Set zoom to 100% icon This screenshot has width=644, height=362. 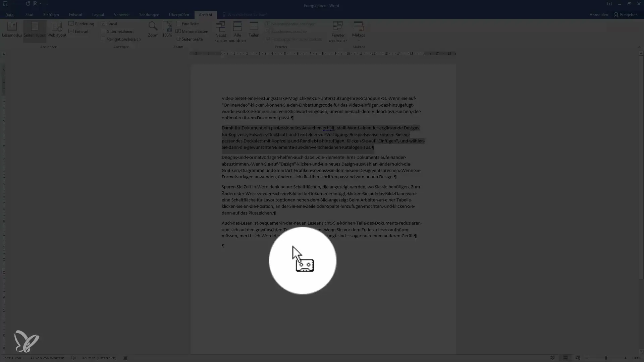(167, 29)
